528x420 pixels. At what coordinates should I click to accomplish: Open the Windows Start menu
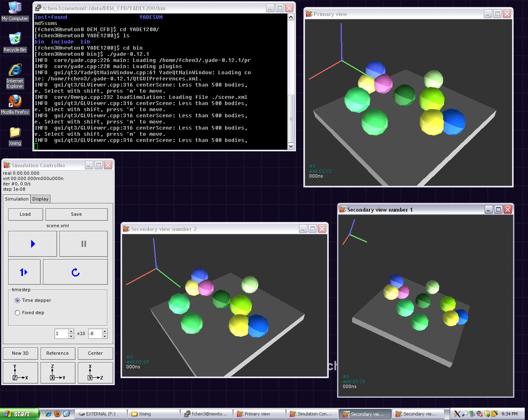click(x=19, y=414)
